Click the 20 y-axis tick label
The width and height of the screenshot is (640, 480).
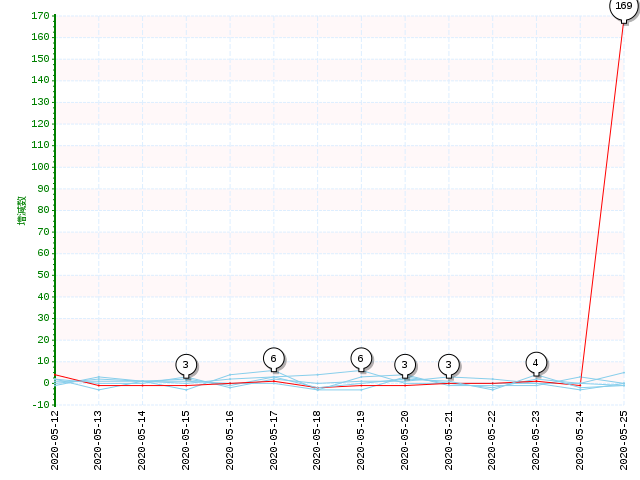(x=43, y=340)
